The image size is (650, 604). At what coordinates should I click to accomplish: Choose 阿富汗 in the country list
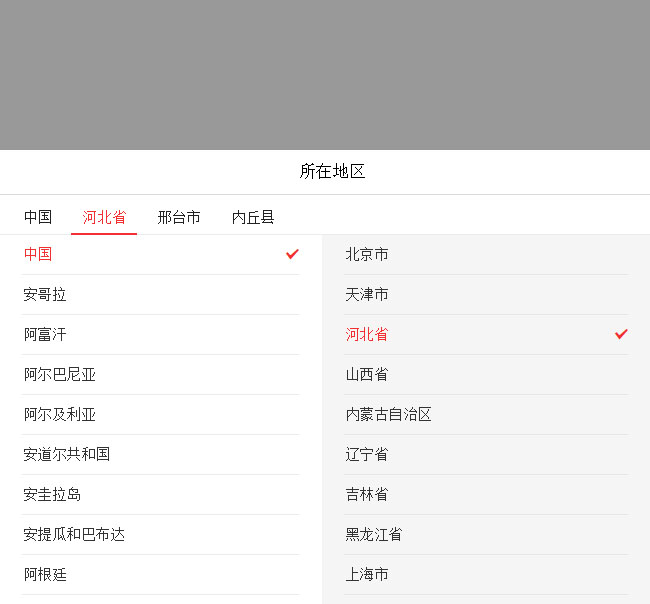tap(45, 334)
